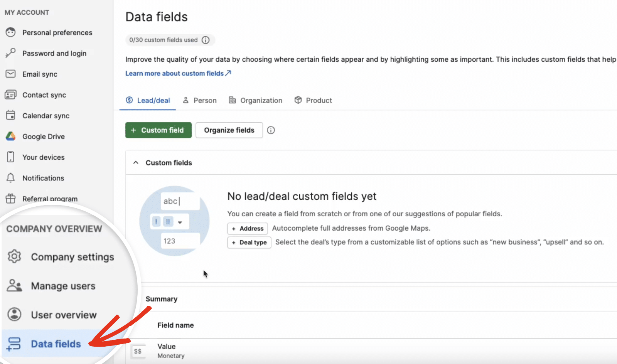
Task: Click the Organize fields button
Action: (229, 130)
